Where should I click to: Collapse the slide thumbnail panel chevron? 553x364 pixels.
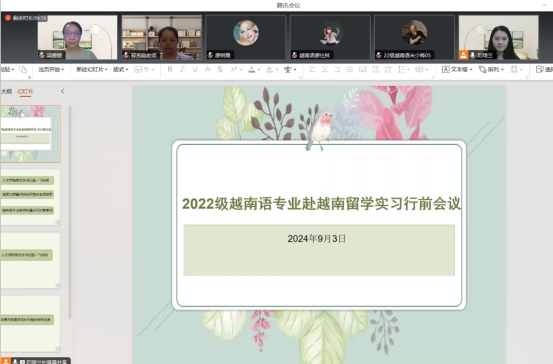(62, 91)
